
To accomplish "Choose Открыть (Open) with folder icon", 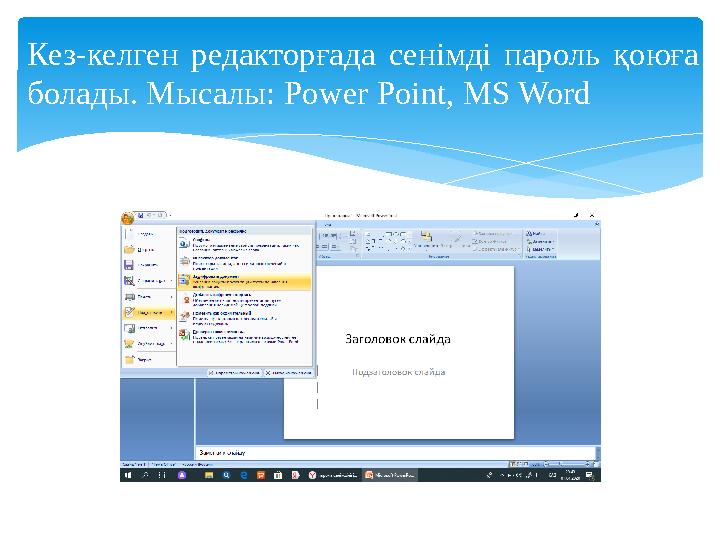I will [149, 250].
